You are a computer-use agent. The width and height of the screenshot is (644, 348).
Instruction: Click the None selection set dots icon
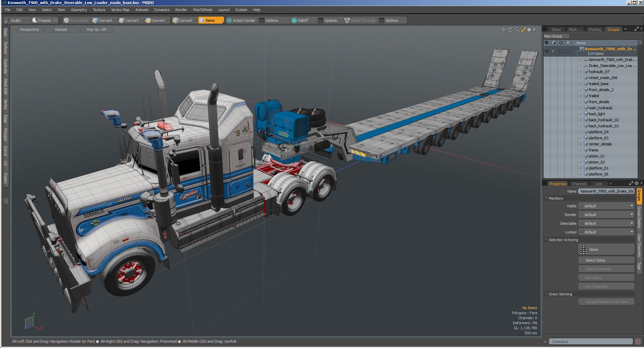(x=583, y=250)
